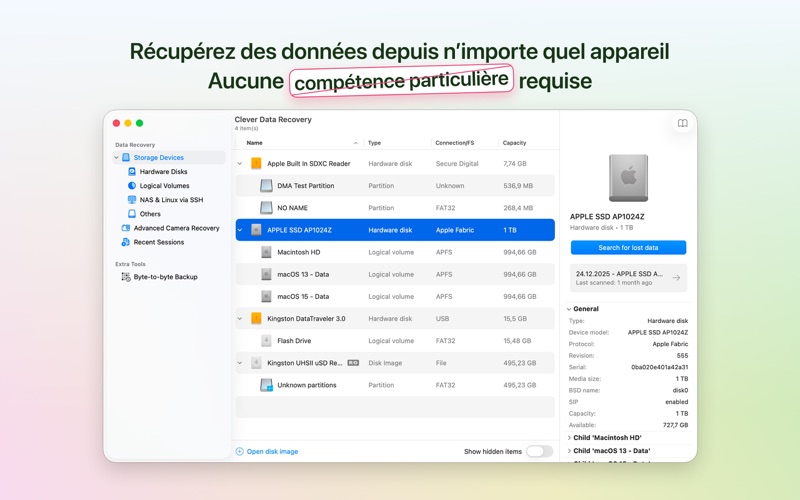Click the macOS 13 - Data volume icon
Viewport: 800px width, 500px height.
pos(266,274)
